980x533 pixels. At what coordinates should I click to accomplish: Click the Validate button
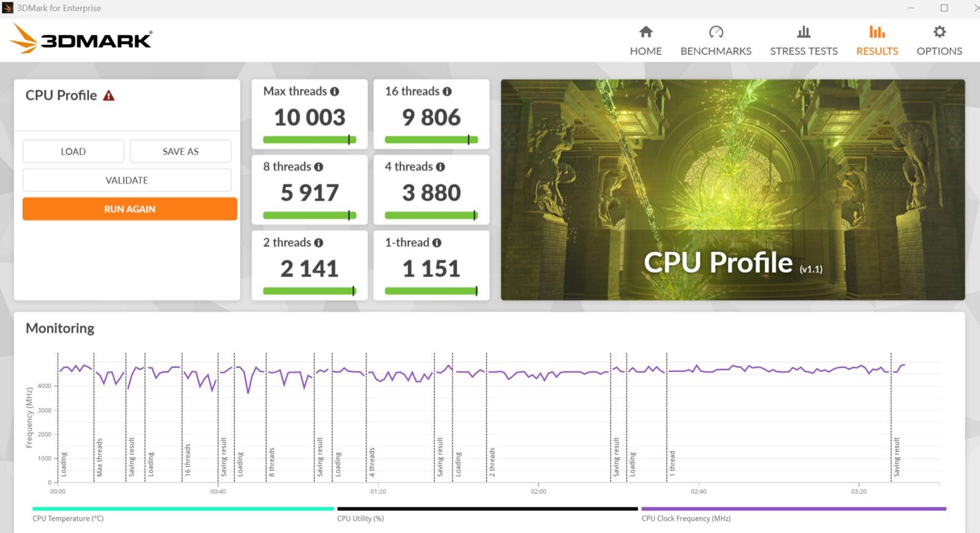[127, 181]
